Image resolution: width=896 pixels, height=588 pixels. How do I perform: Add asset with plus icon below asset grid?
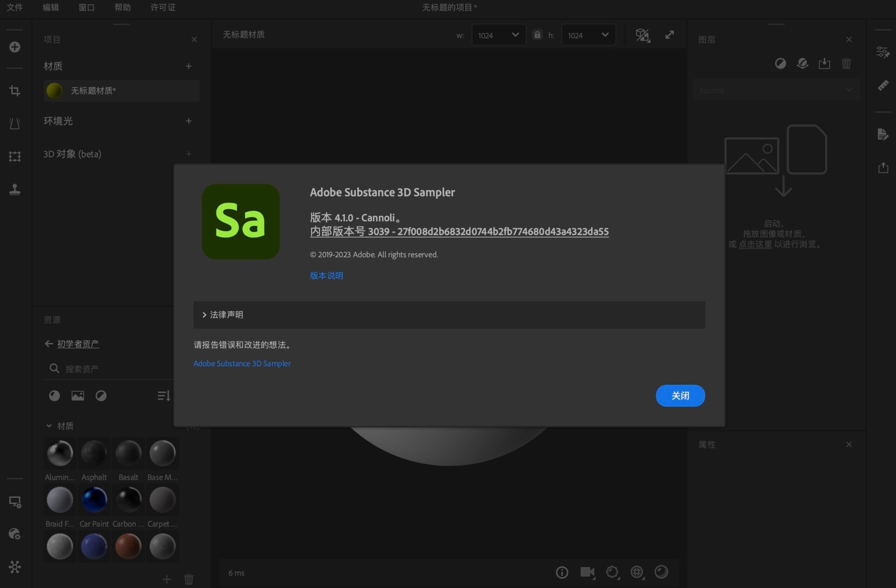(x=167, y=579)
